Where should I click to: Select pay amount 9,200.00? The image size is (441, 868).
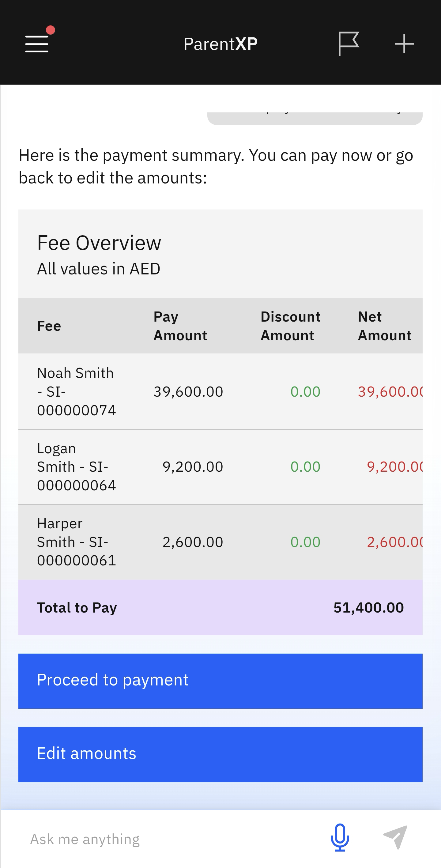193,467
